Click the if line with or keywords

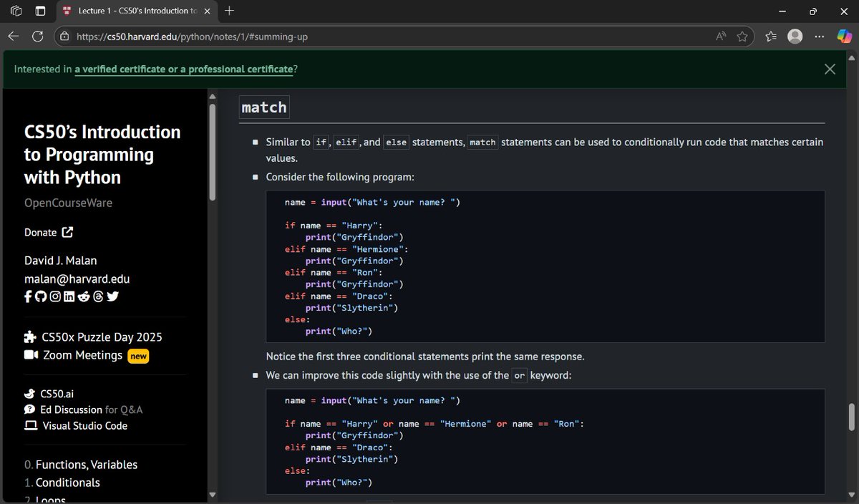point(435,424)
